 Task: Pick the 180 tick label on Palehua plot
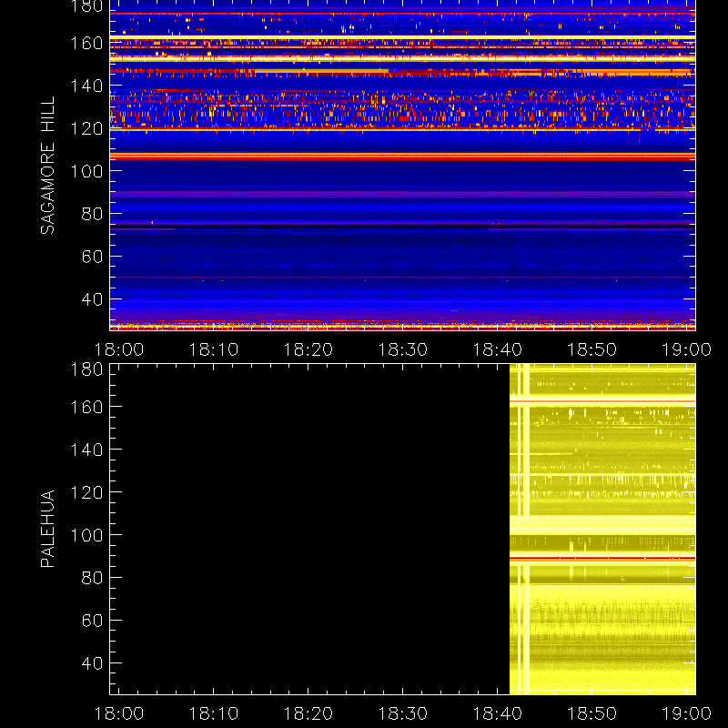pyautogui.click(x=86, y=369)
